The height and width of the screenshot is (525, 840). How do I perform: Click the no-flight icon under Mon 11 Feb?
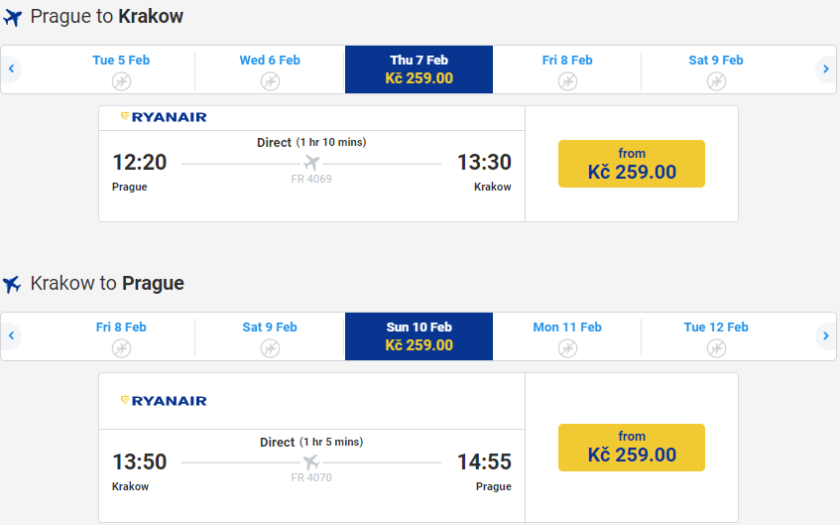[567, 348]
